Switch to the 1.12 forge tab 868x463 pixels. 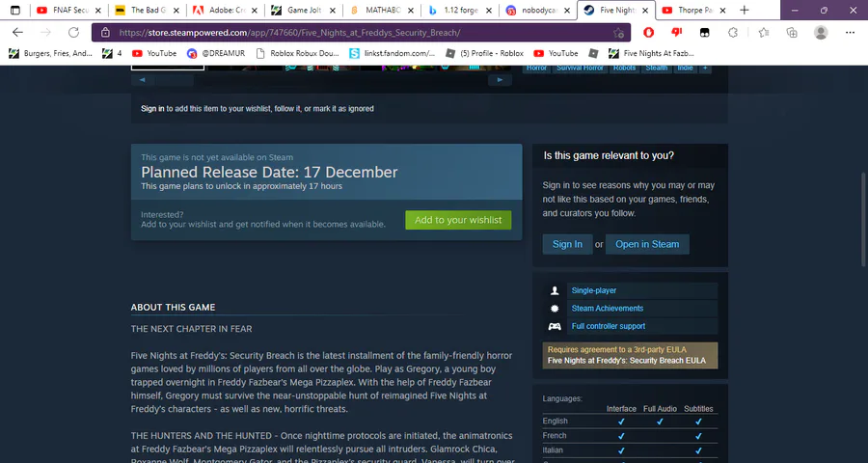tap(459, 10)
